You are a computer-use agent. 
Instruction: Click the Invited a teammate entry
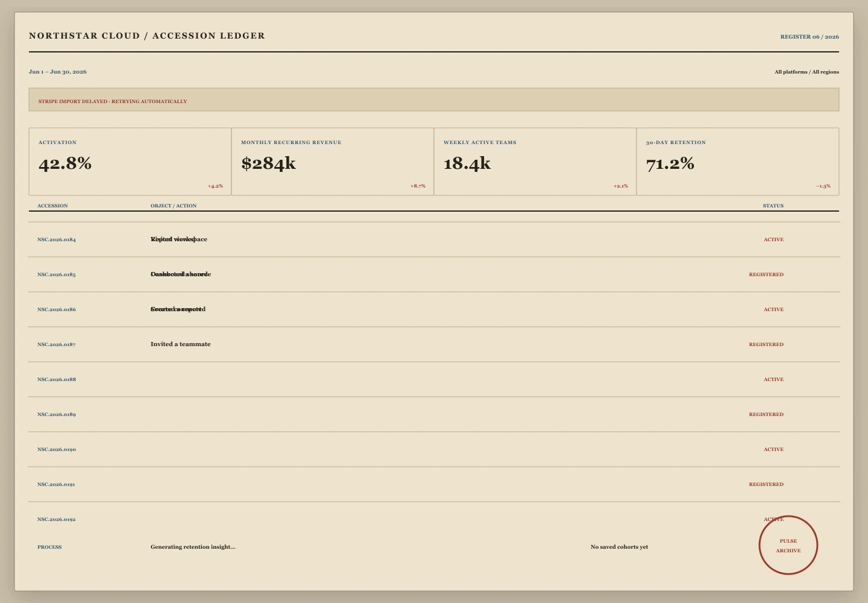pyautogui.click(x=181, y=344)
